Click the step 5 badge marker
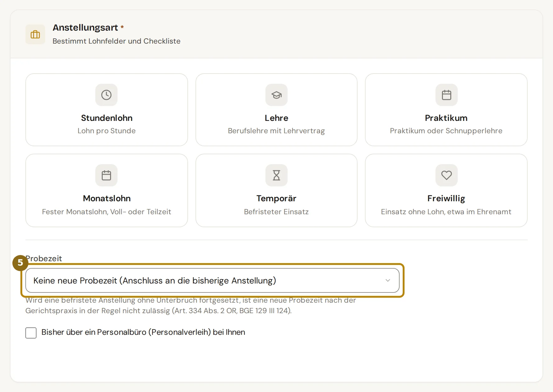 [x=20, y=263]
